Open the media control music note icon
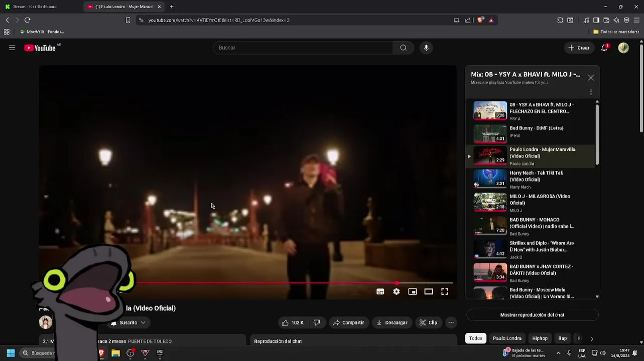Viewport: 644px width, 361px height. [586, 20]
